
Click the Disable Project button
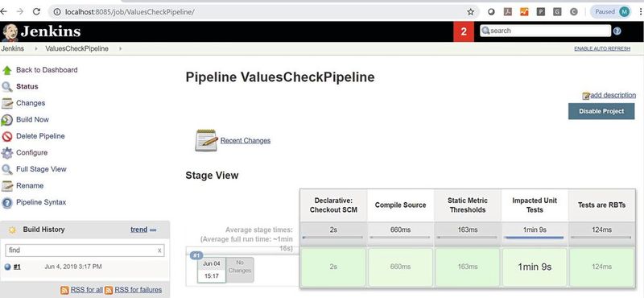point(601,111)
